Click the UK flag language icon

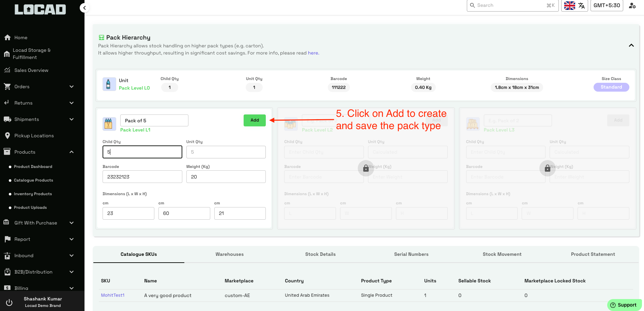(x=569, y=5)
